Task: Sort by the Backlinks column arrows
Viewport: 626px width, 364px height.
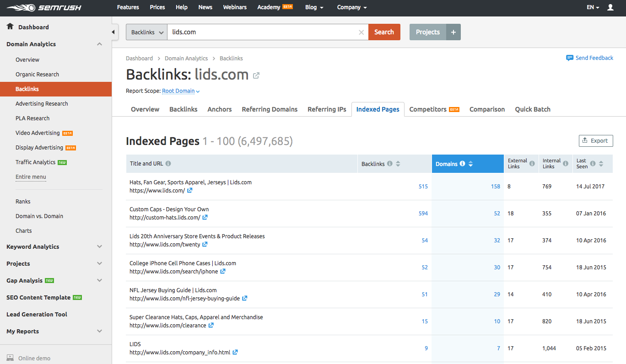Action: click(x=398, y=164)
